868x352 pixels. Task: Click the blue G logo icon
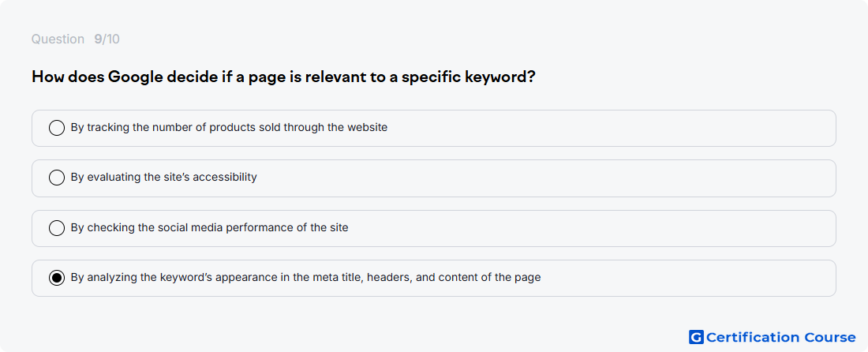pos(696,337)
